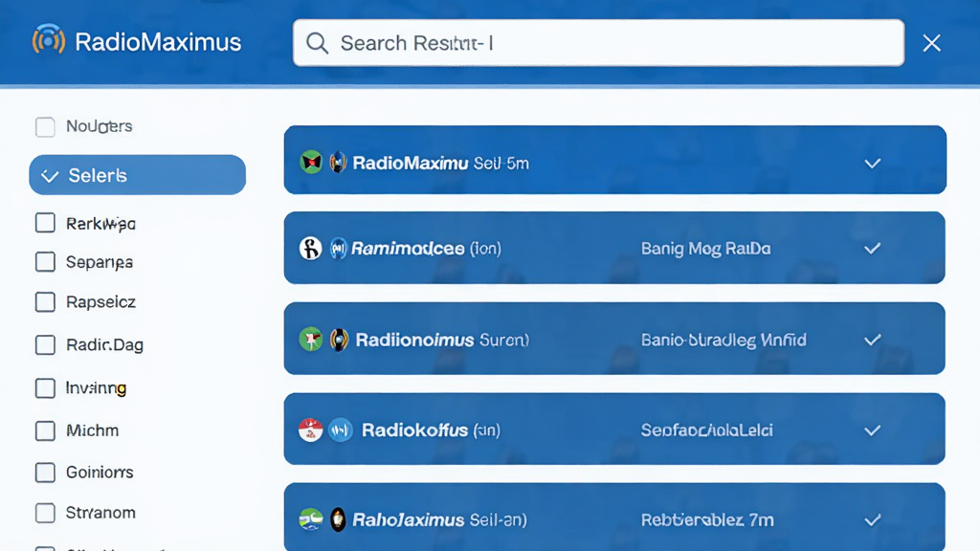Focus the Search Results input field
The height and width of the screenshot is (551, 980).
coord(598,43)
